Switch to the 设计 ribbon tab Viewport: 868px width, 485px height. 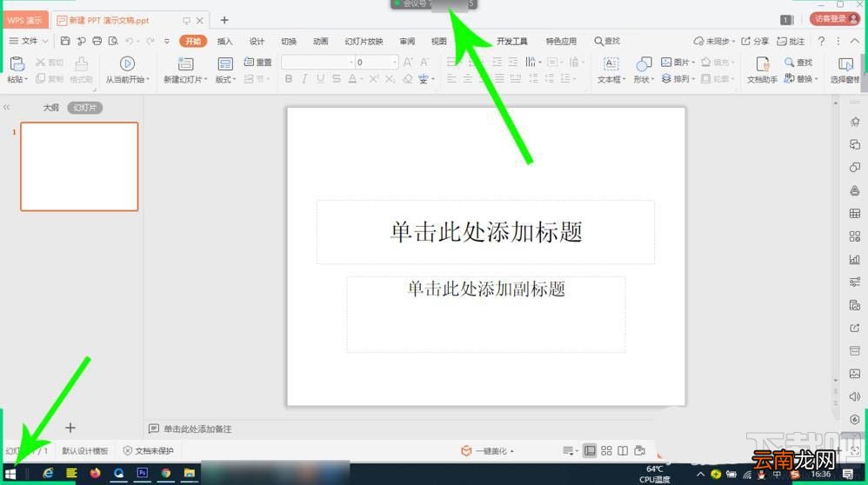(x=257, y=41)
